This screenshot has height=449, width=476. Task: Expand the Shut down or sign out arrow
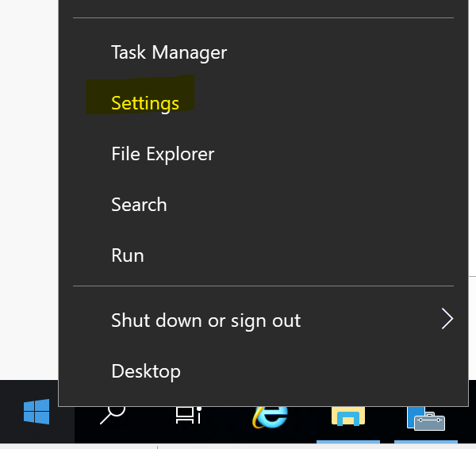click(447, 320)
